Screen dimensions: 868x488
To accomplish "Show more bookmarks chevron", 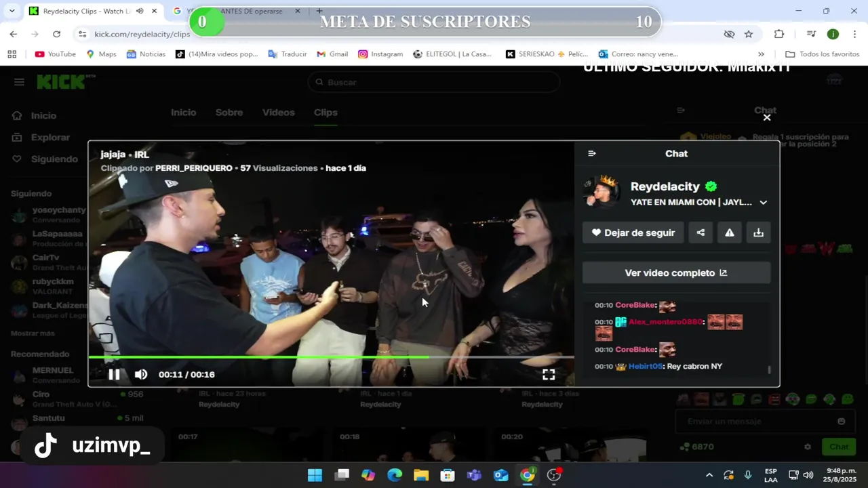I will click(x=761, y=54).
